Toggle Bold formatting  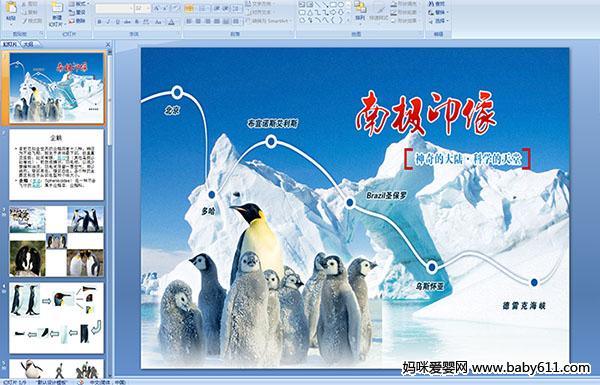(x=99, y=22)
